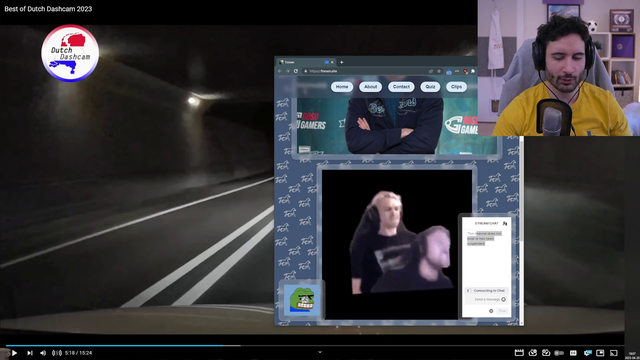
Task: Focus the Send a message field
Action: click(487, 299)
